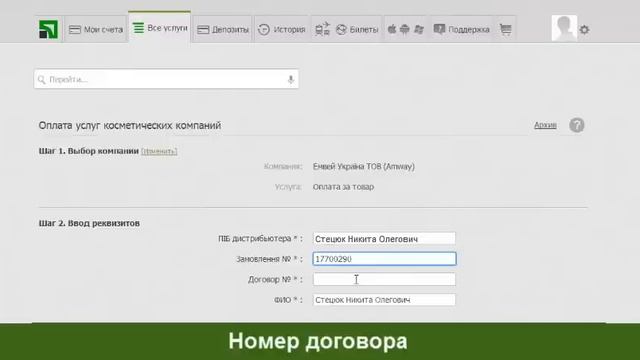Activate the microphone voice search icon
The width and height of the screenshot is (640, 360).
pos(291,80)
